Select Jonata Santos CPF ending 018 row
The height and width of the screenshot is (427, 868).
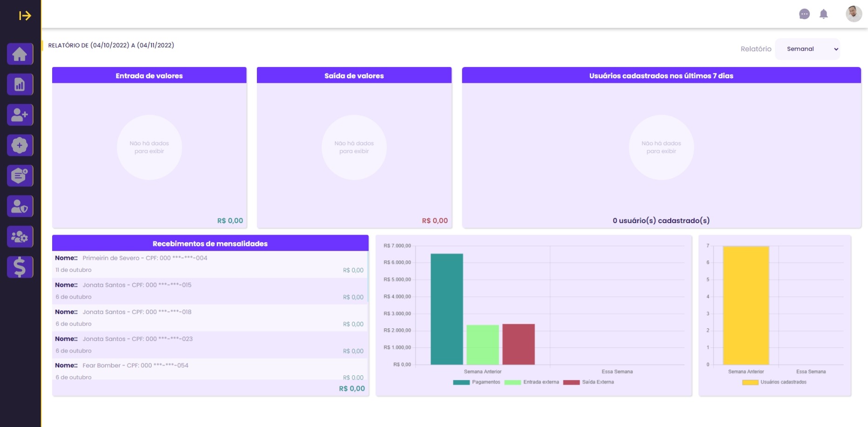click(210, 318)
